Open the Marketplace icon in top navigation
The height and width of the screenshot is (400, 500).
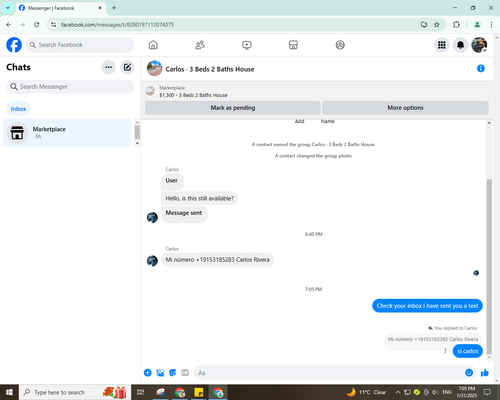293,45
